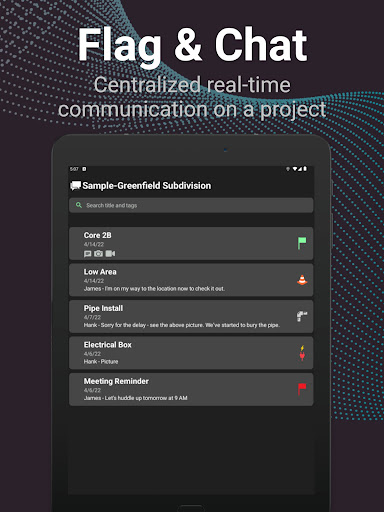The image size is (384, 512).
Task: Click the traffic cone icon on Low Area
Action: pyautogui.click(x=302, y=280)
